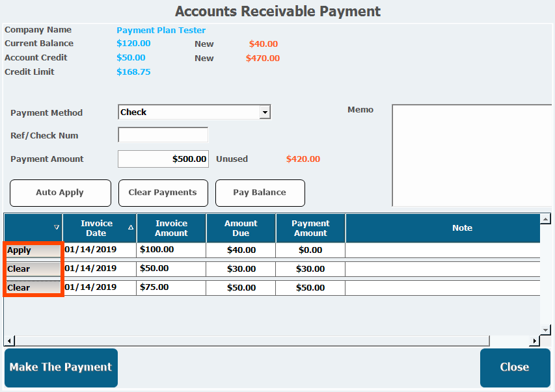The image size is (555, 392).
Task: Sort by the Invoice Date column header
Action: tap(96, 228)
